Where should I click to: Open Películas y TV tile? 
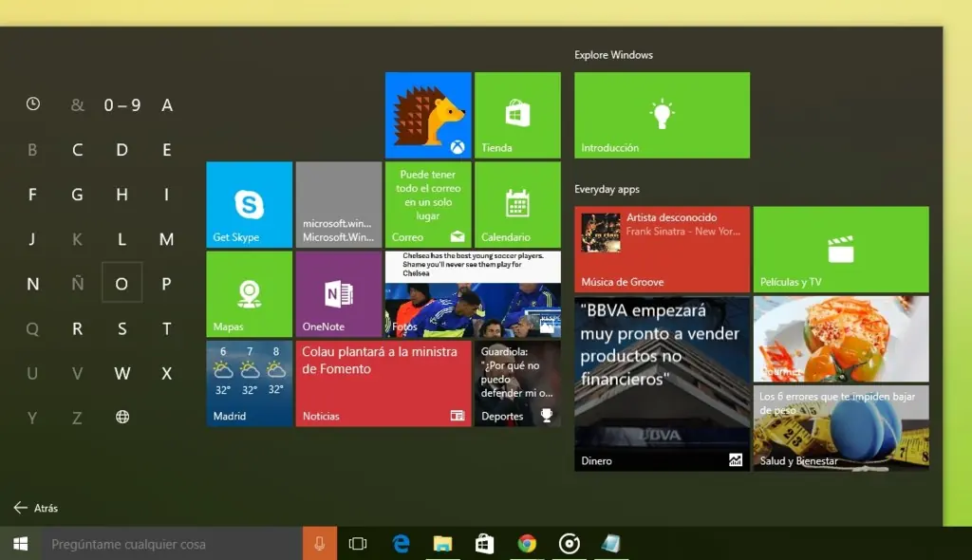tap(840, 249)
